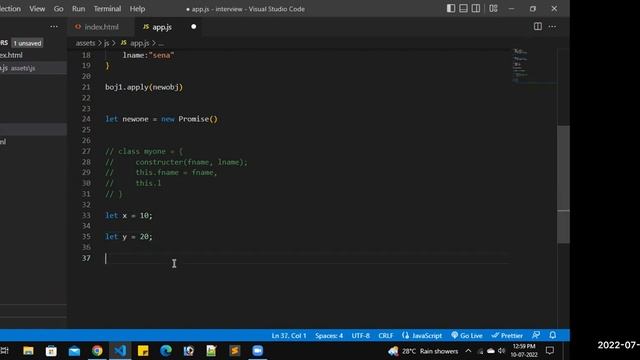Screen dimensions: 640x360
Task: Open taskbar clock 12:59 PM
Action: [x=524, y=351]
